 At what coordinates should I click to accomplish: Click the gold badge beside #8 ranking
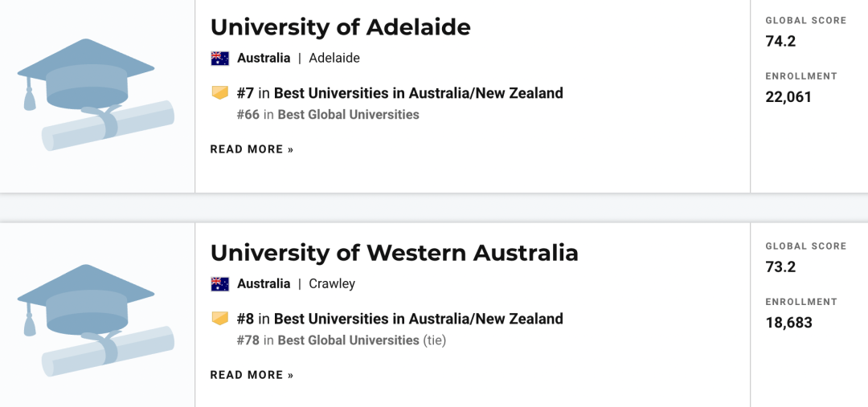(219, 319)
